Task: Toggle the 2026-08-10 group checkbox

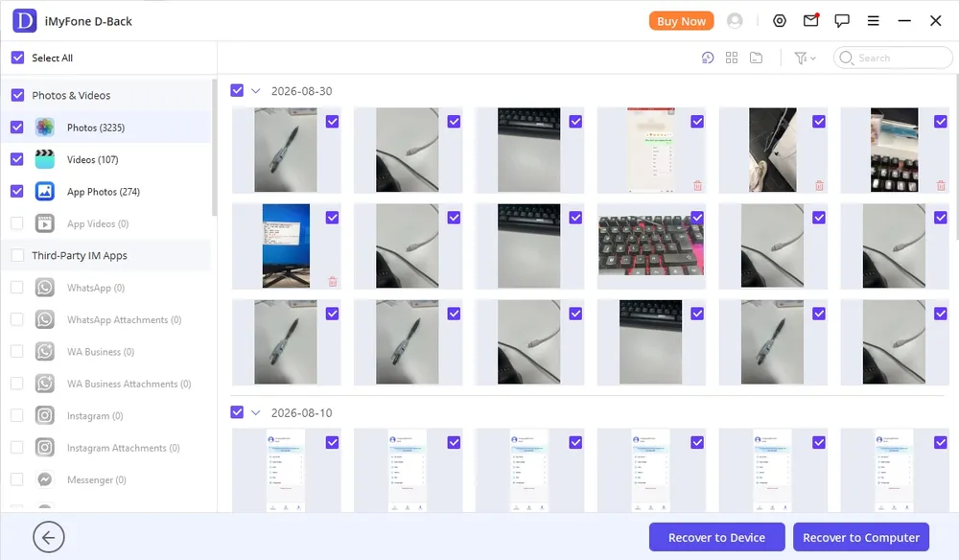Action: (x=237, y=412)
